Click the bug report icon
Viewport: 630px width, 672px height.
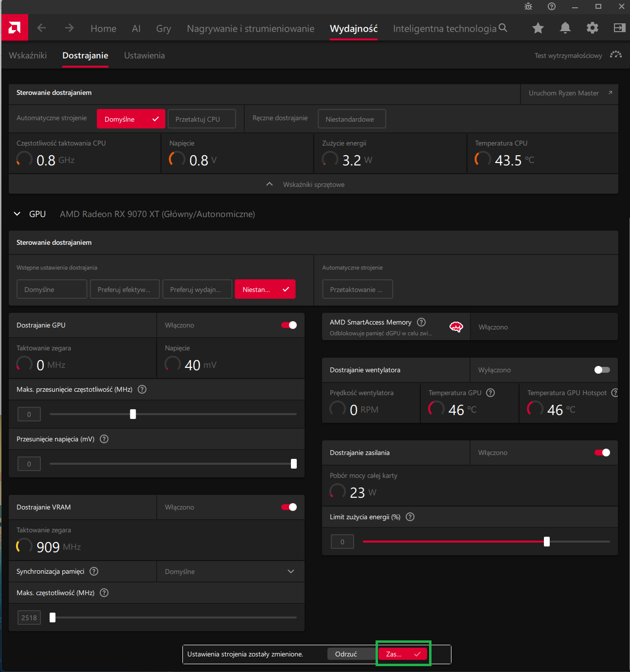tap(528, 6)
